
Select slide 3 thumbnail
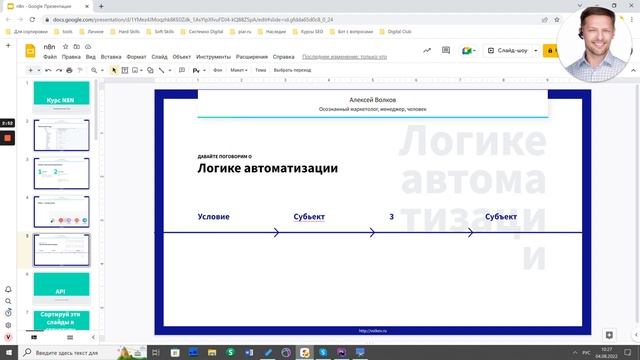pyautogui.click(x=62, y=173)
